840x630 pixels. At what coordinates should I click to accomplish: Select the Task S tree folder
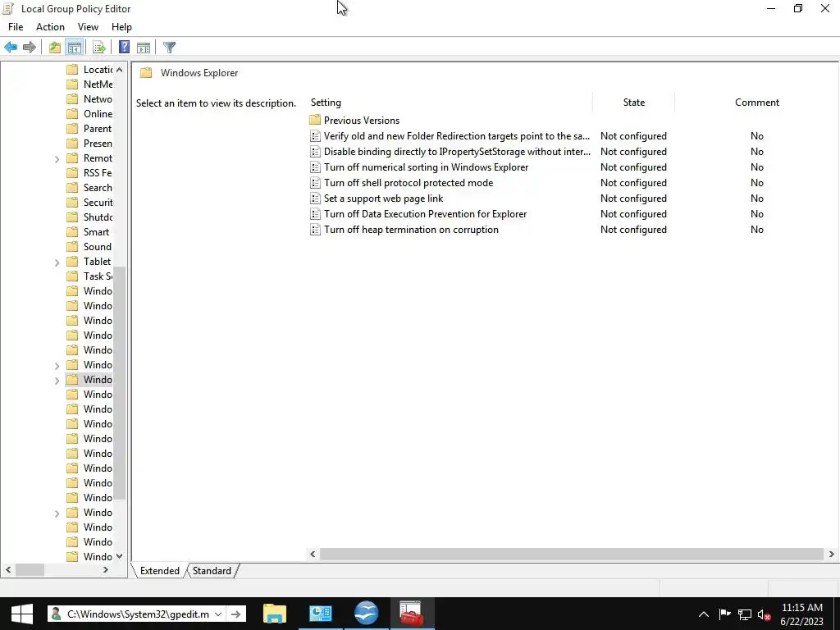(89, 276)
